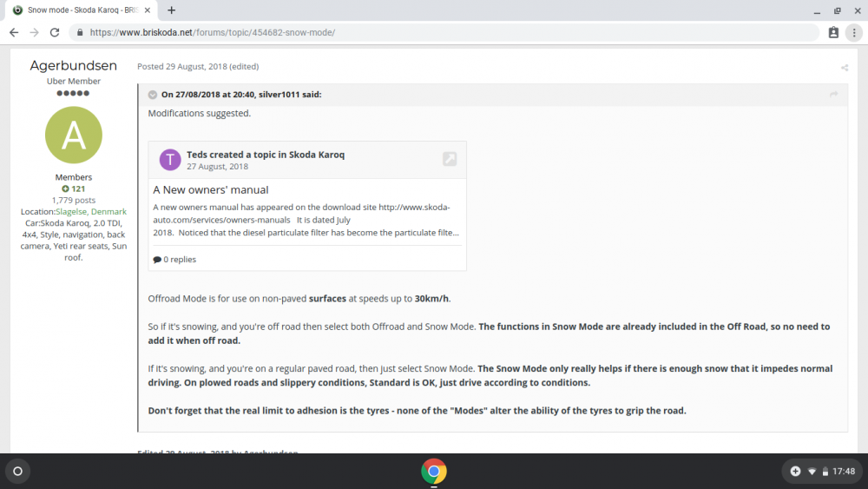Viewport: 868px width, 489px height.
Task: Go back using browser back arrow
Action: 14,33
